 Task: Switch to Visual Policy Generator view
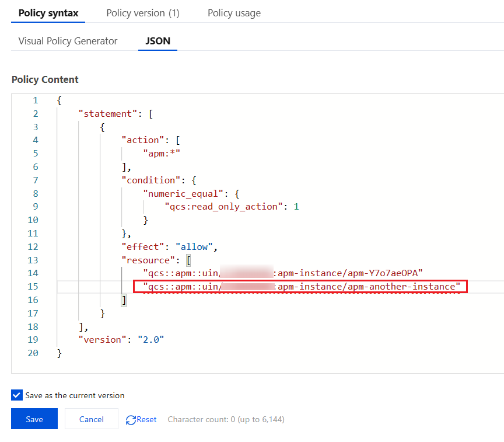click(68, 41)
